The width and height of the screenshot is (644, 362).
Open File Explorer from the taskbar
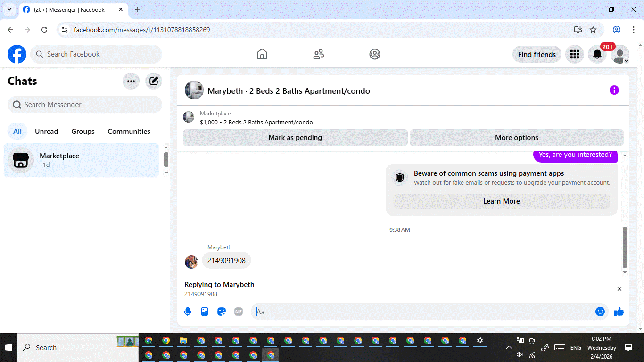(183, 340)
